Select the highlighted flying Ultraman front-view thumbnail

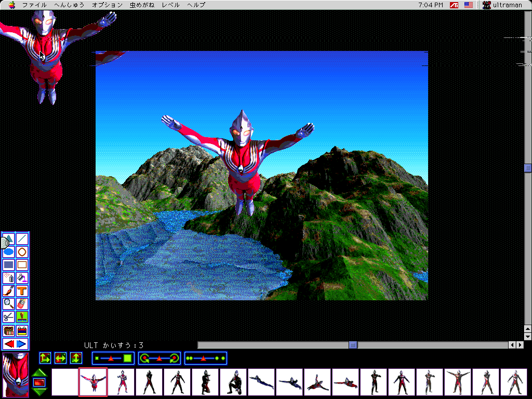point(93,382)
